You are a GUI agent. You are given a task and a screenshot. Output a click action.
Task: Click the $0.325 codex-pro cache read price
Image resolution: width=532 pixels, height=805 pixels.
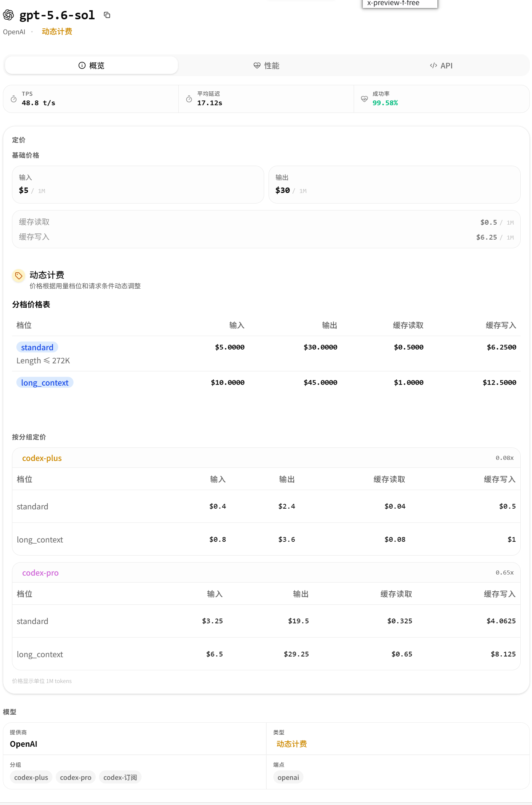tap(400, 621)
